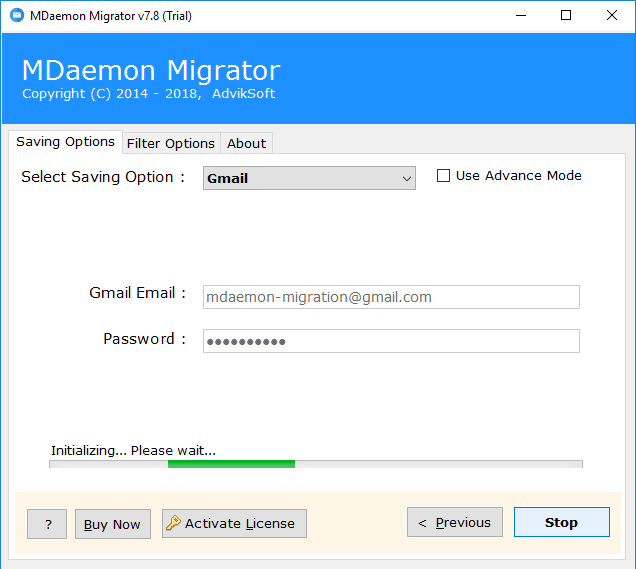The height and width of the screenshot is (569, 636).
Task: Close the MDaemon Migrator window
Action: point(612,15)
